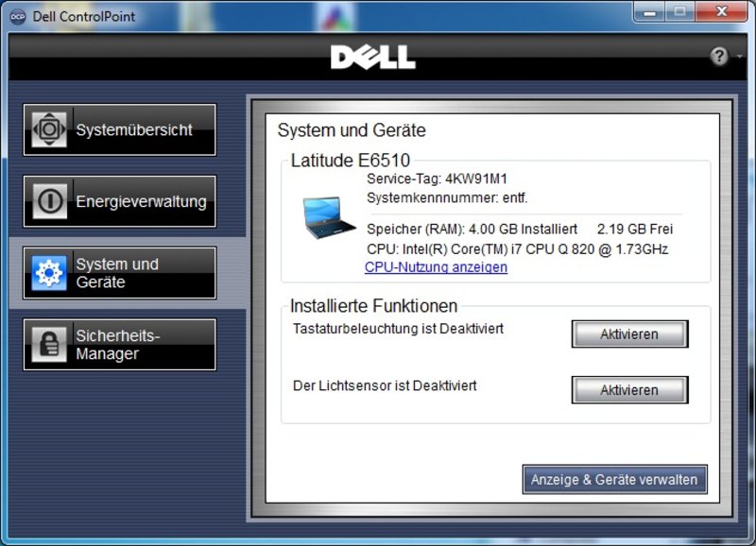Viewport: 756px width, 546px height.
Task: Click Tastaturbeleuchtung ist Deaktiviert text
Action: tap(398, 329)
